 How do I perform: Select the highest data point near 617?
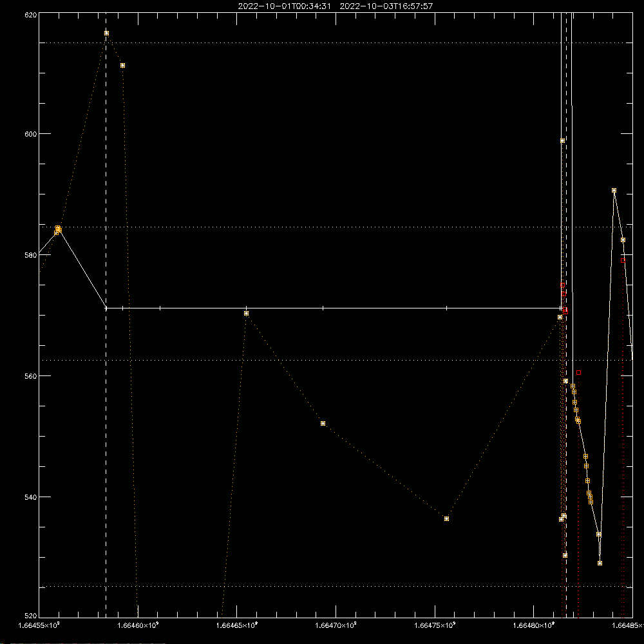pos(106,33)
